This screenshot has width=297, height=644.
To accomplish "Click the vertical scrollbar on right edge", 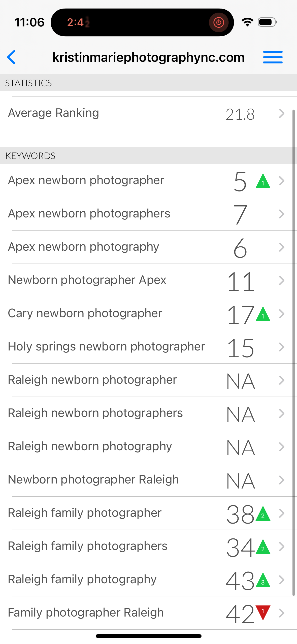I will [x=293, y=353].
